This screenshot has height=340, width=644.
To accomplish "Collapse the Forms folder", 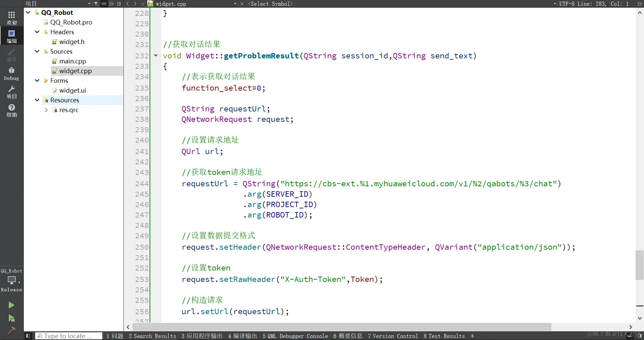I will click(x=37, y=81).
